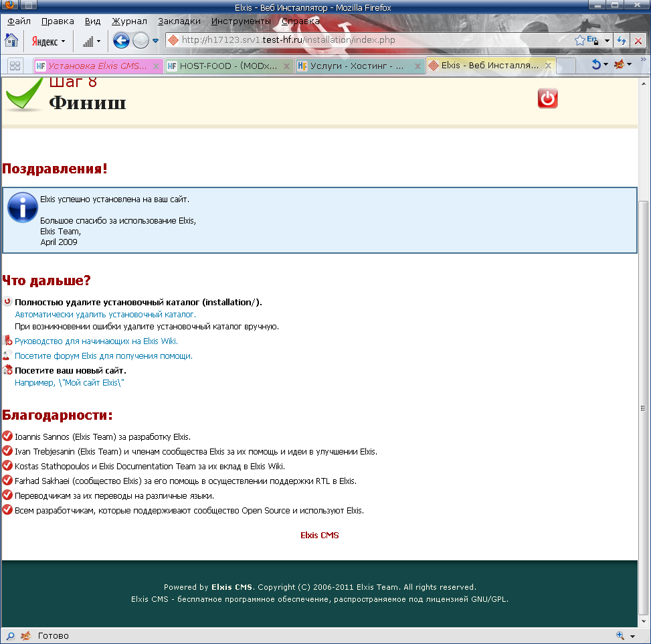Click the red icon beside Полностью удалите установочный каталог
Screen dimensions: 651x644
(x=7, y=301)
